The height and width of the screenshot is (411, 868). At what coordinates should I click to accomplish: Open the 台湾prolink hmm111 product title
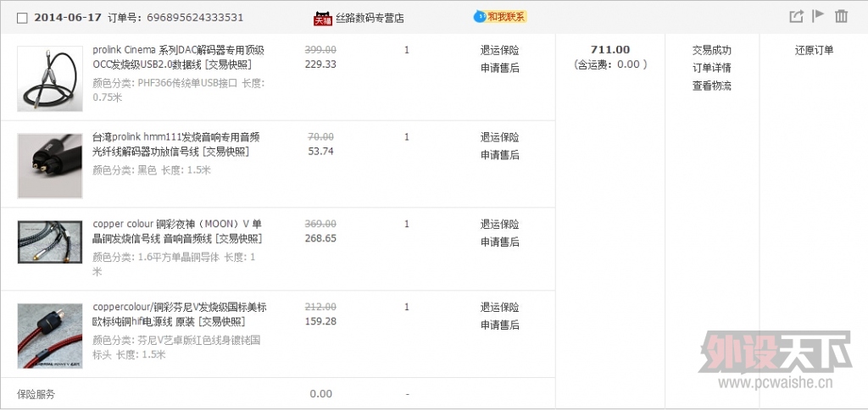pyautogui.click(x=176, y=144)
